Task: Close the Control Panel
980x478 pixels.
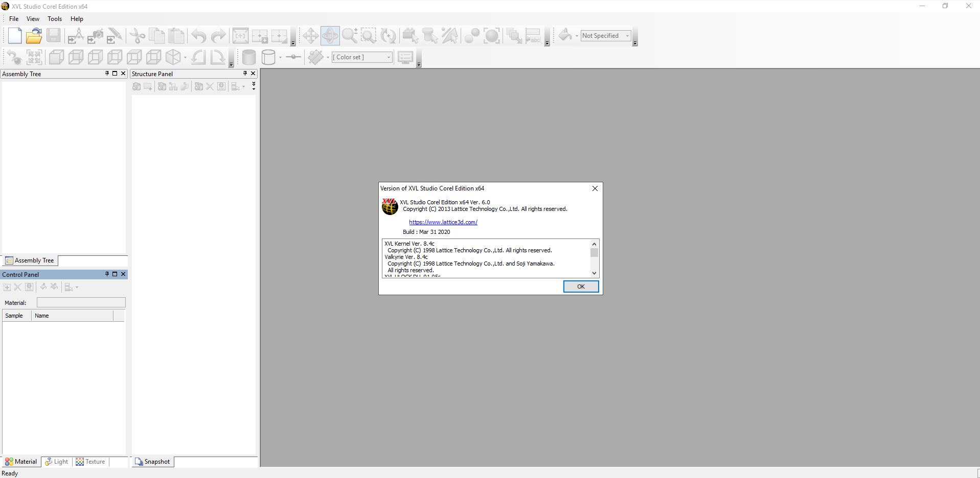Action: click(x=123, y=274)
